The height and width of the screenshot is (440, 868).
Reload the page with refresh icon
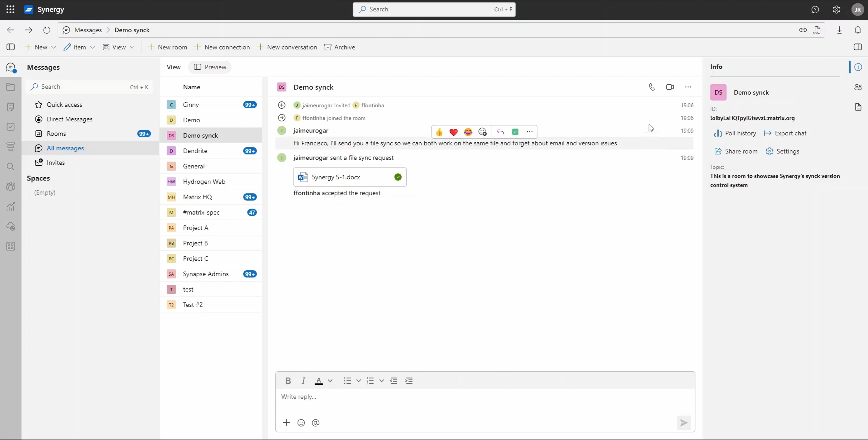click(x=47, y=30)
